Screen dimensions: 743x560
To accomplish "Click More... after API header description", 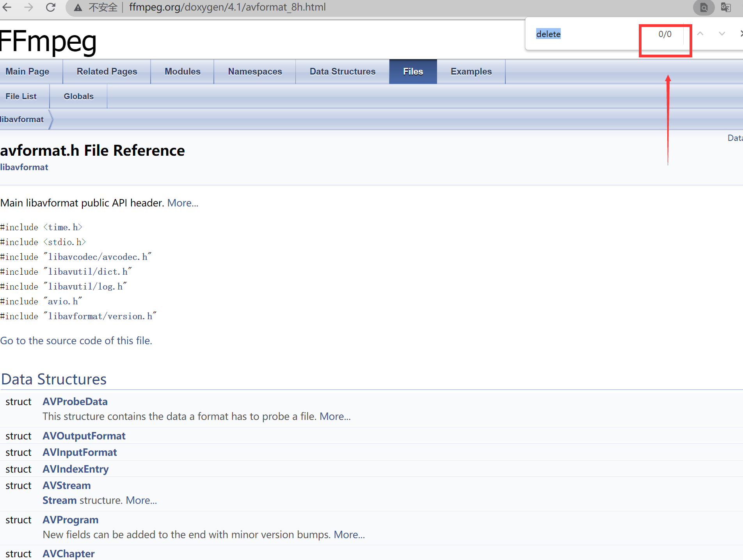I will [x=183, y=203].
